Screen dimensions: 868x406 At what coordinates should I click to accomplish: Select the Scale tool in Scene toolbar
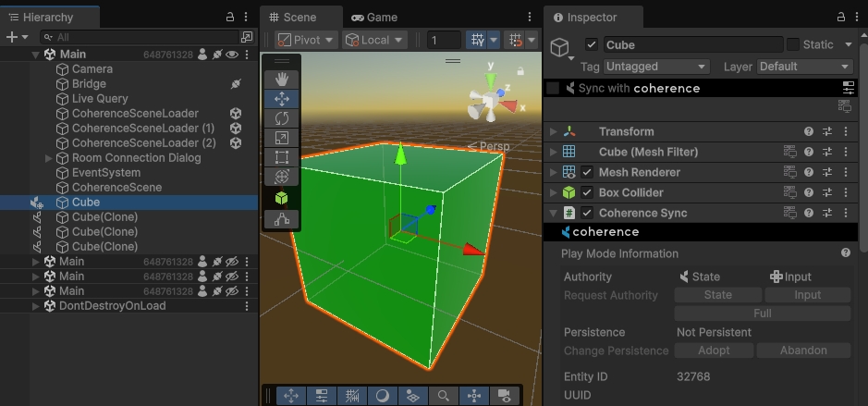coord(282,137)
